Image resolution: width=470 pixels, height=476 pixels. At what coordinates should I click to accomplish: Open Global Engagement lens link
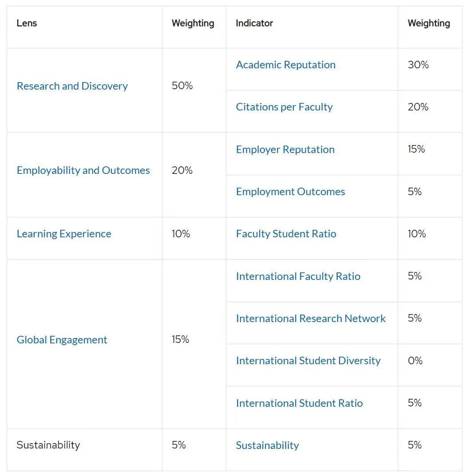tap(62, 340)
